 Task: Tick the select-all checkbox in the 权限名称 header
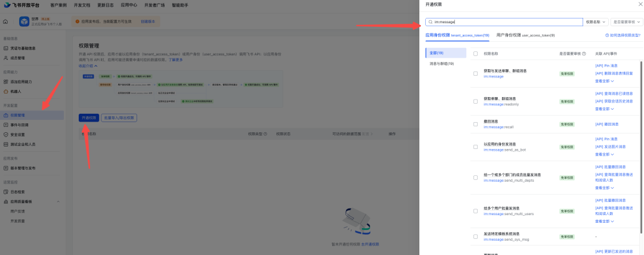coord(476,54)
